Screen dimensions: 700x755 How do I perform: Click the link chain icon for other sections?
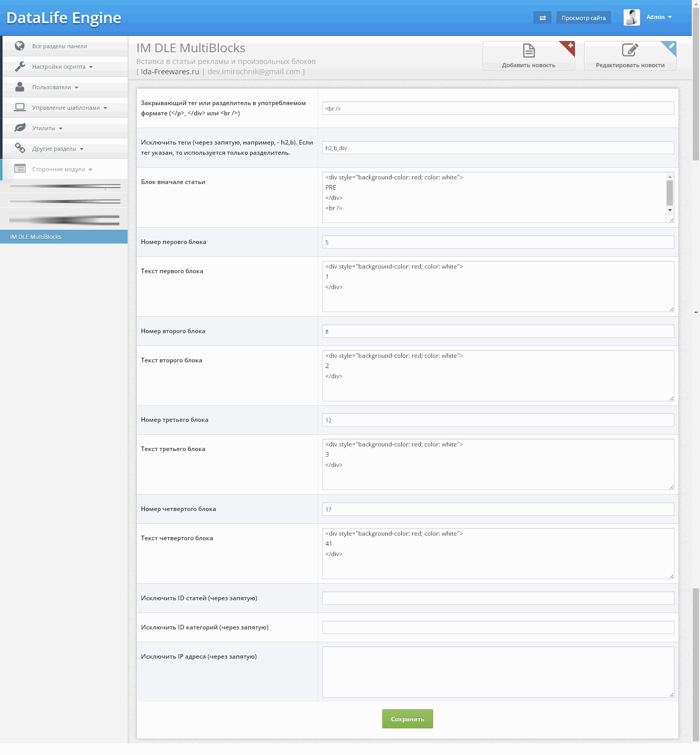coord(20,148)
